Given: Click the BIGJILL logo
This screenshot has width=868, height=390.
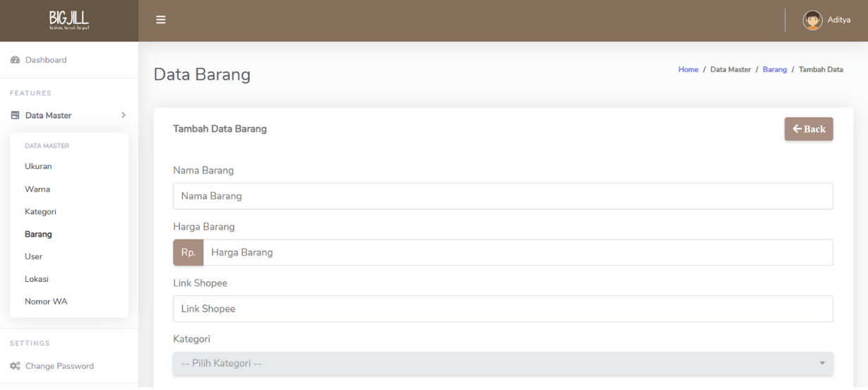Looking at the screenshot, I should coord(68,20).
